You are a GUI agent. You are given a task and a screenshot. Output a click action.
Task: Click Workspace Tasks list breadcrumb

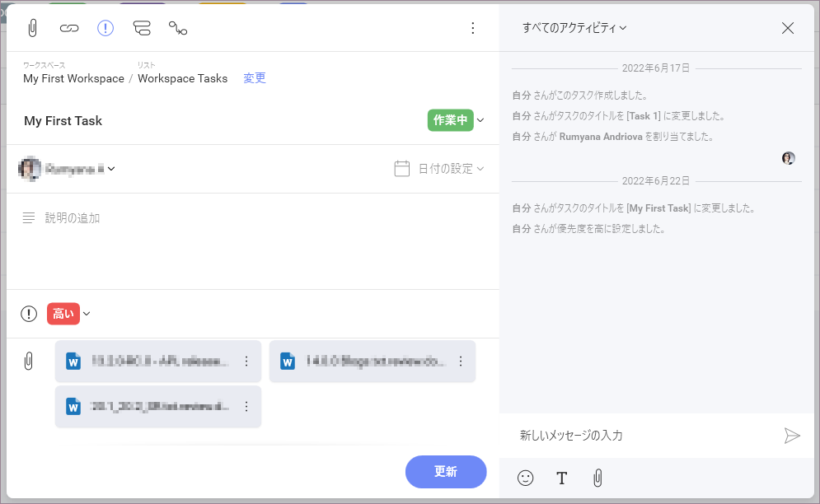(182, 78)
